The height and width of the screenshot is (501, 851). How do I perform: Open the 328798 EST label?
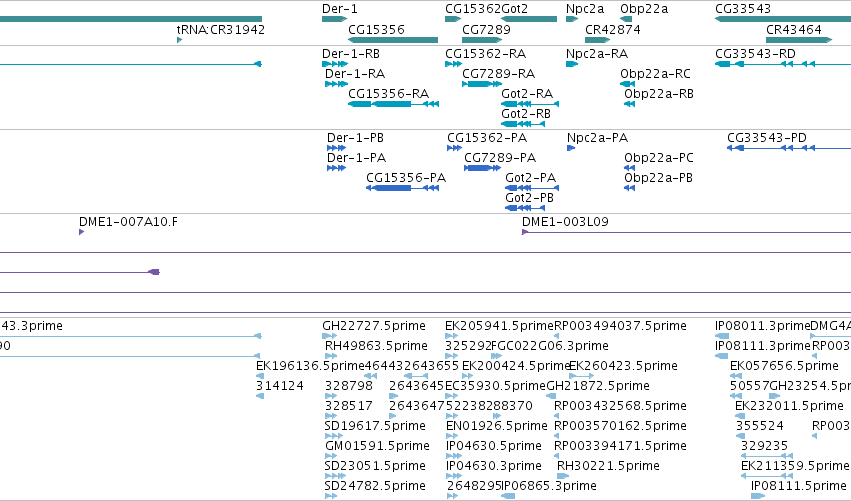(x=349, y=386)
